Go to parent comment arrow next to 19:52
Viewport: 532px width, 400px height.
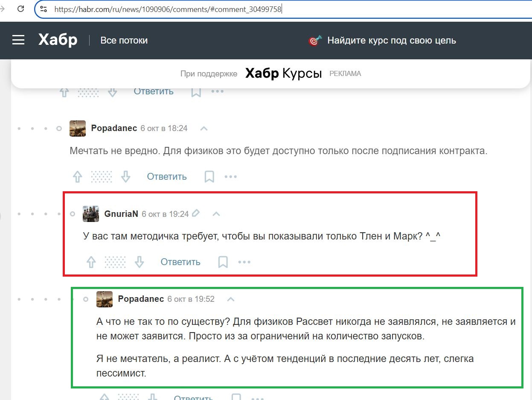click(x=231, y=299)
